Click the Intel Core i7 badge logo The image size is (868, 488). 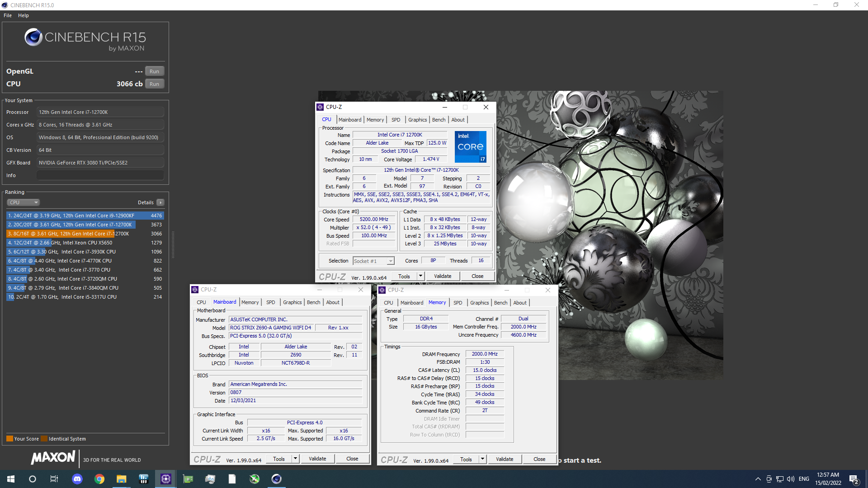pos(470,147)
